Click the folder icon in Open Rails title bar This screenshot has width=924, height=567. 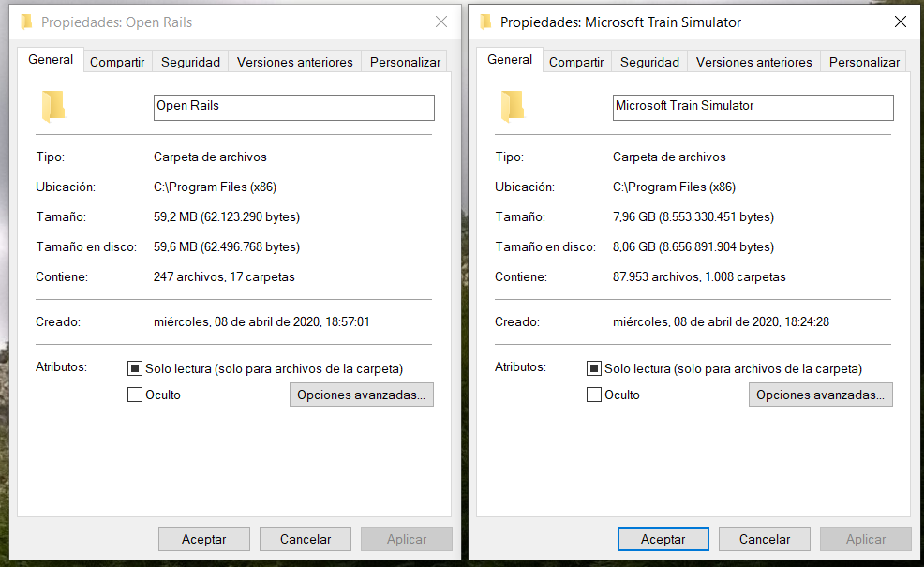click(26, 22)
